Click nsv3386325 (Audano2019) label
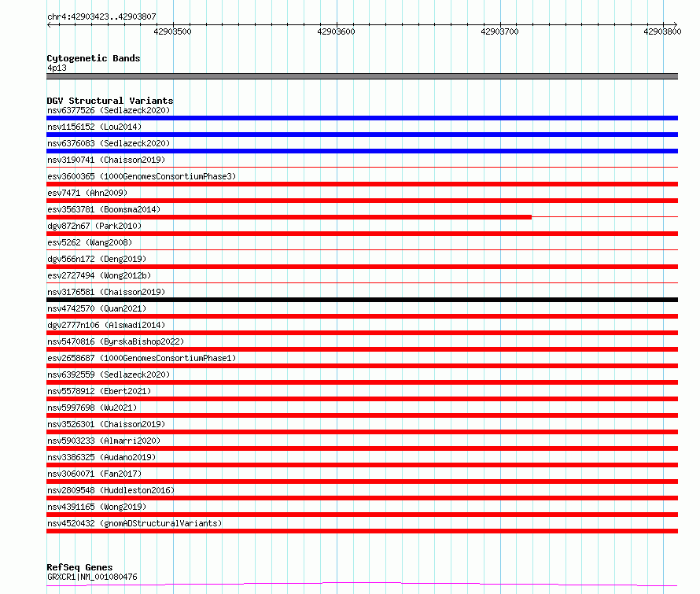Viewport: 700px width, 594px height. 101,457
